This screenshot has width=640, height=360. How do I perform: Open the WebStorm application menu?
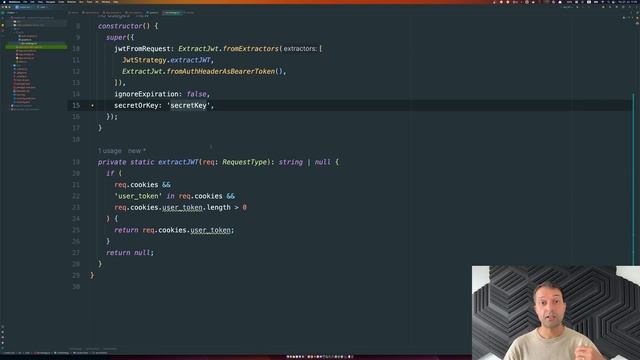point(14,2)
